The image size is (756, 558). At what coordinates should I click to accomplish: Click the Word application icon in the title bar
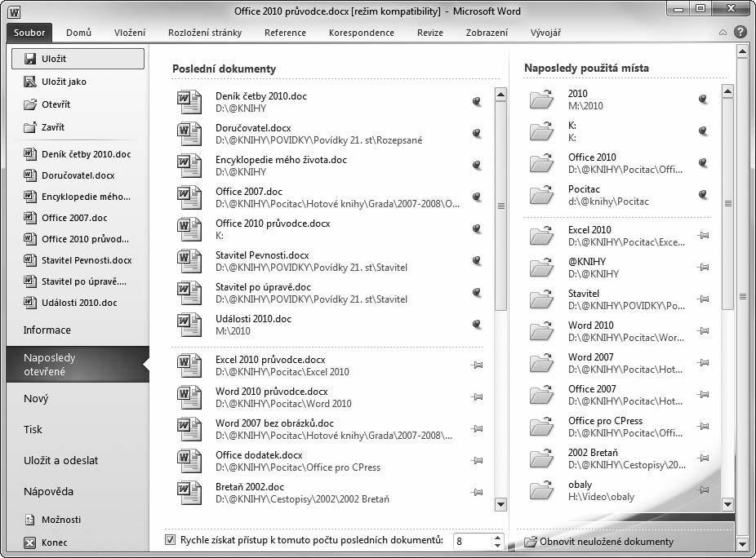click(15, 11)
